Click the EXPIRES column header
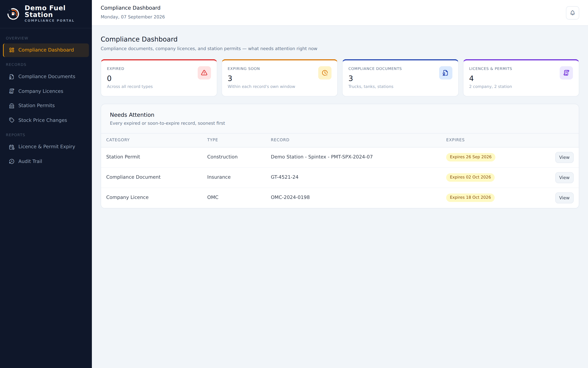Viewport: 588px width, 368px height. click(455, 140)
